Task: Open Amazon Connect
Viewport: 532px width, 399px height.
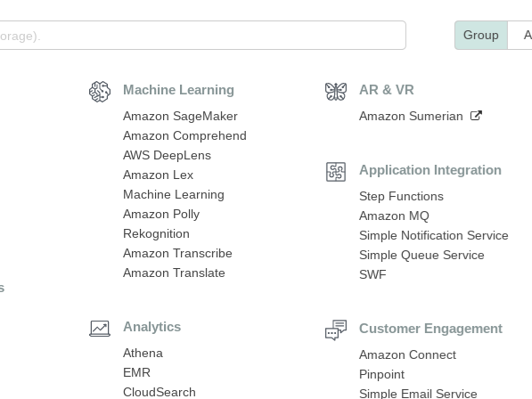Action: pos(407,355)
